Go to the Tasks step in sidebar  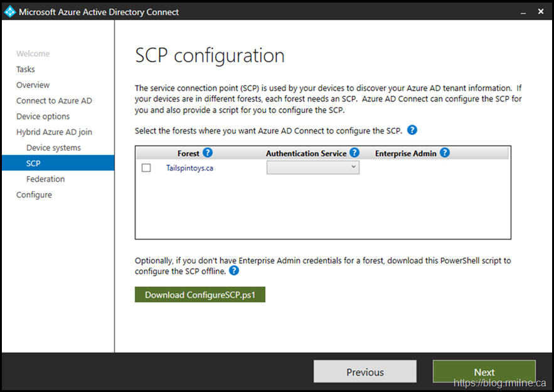click(26, 70)
